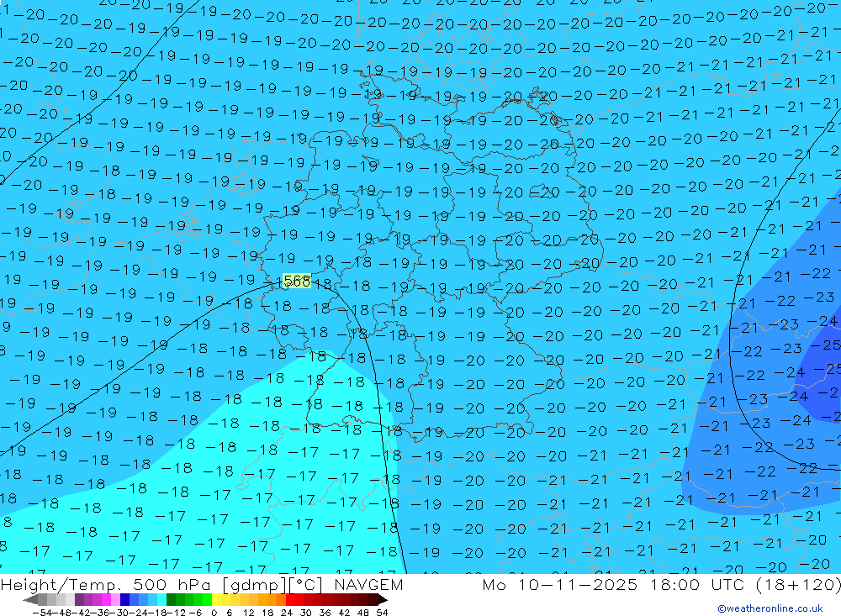Click the '[gdmp]' unit text in title
The image size is (841, 616).
click(254, 585)
